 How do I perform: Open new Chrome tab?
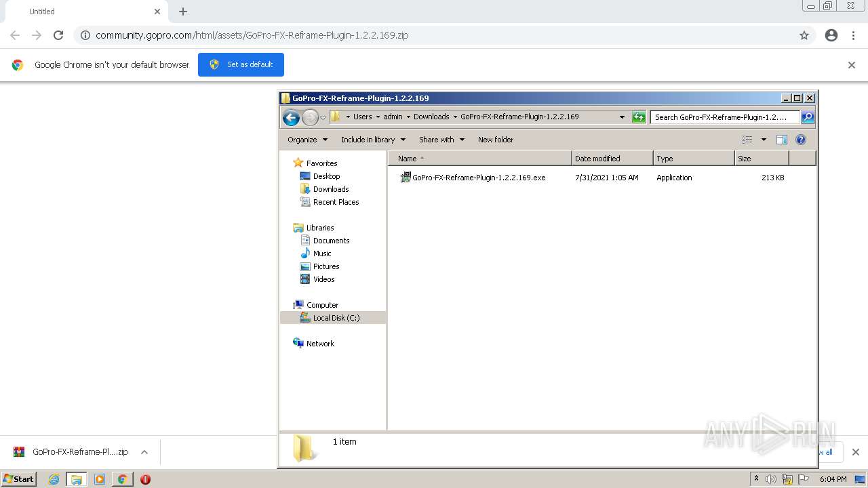point(183,12)
